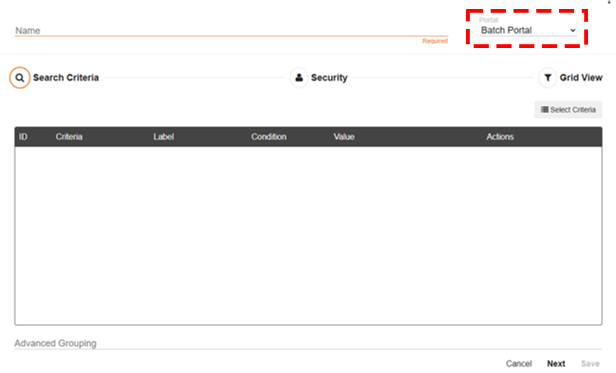Click the Value column header

pyautogui.click(x=344, y=137)
